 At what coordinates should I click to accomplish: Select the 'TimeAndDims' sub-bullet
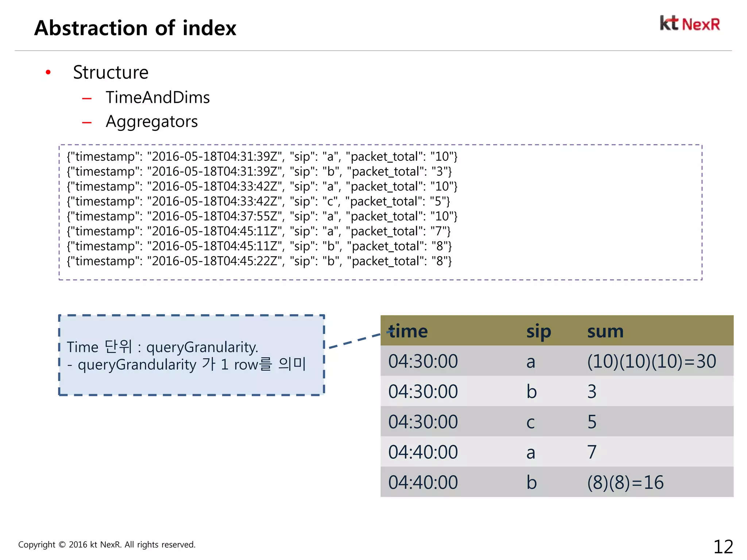click(158, 97)
